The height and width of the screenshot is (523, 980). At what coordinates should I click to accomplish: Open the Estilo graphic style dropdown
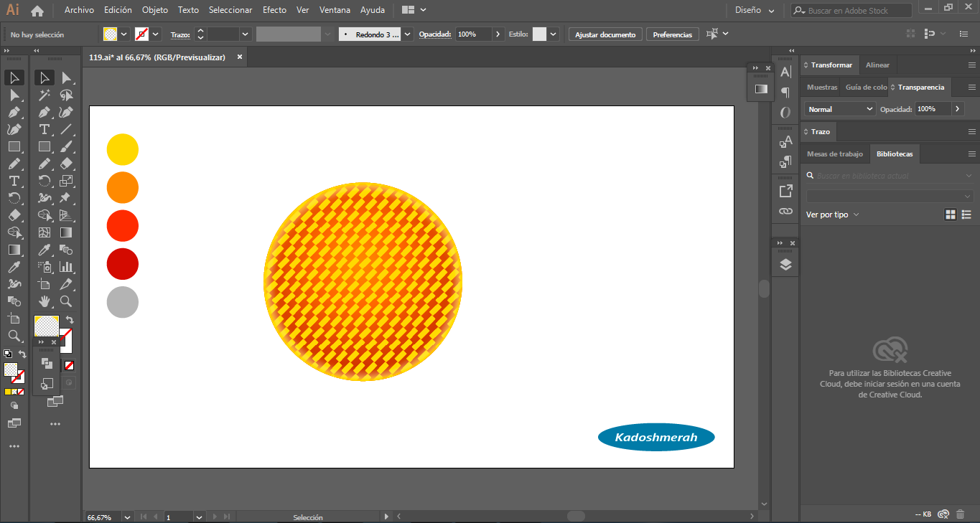pyautogui.click(x=553, y=34)
